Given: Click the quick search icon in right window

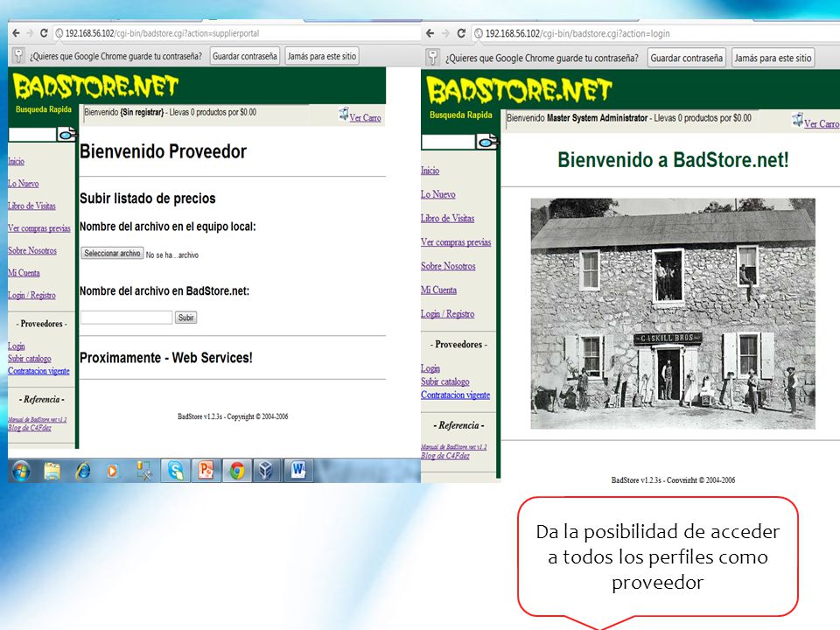Looking at the screenshot, I should [487, 142].
